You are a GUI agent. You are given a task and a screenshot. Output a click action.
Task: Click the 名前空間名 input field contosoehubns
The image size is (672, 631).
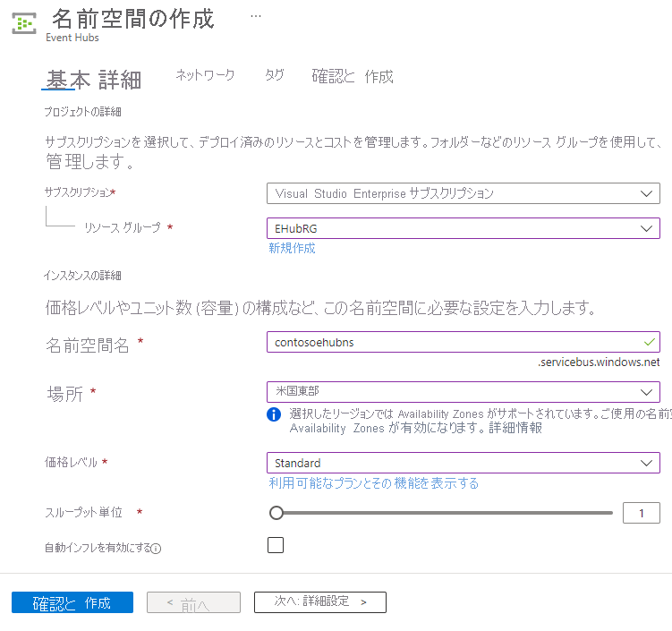(x=464, y=342)
